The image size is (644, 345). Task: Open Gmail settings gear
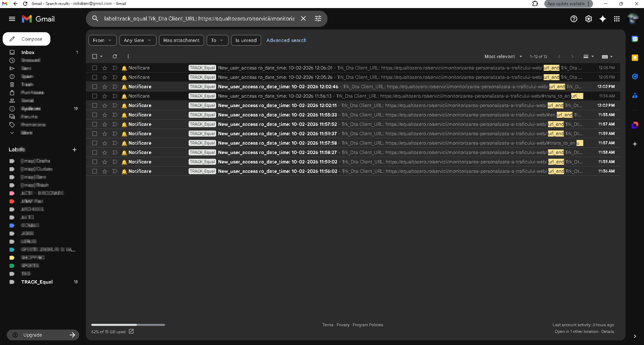[588, 19]
